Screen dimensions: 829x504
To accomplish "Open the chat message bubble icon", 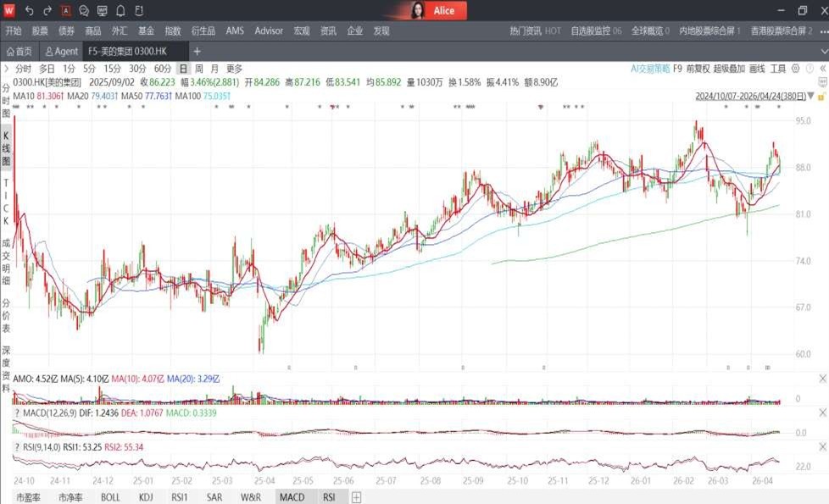I will [x=84, y=11].
